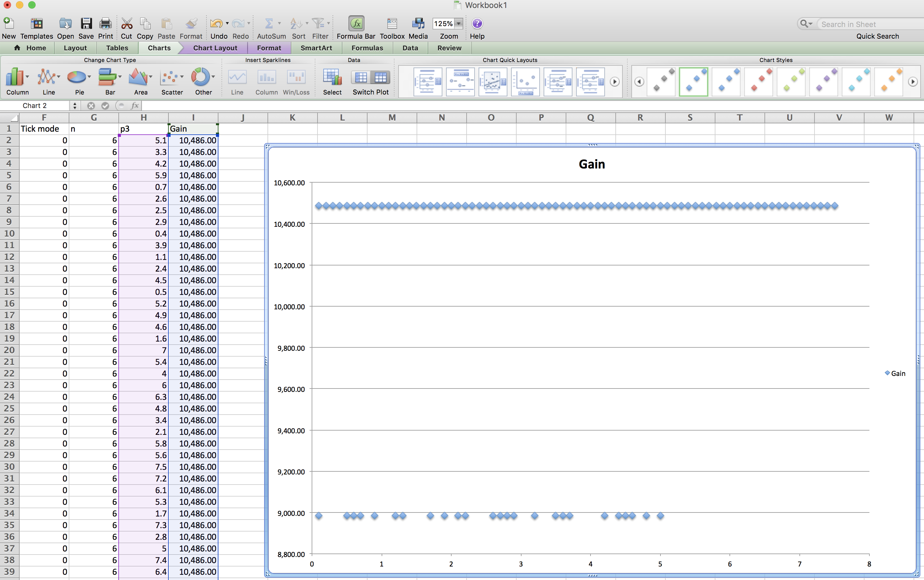This screenshot has width=924, height=580.
Task: Click the Select data icon
Action: point(332,77)
